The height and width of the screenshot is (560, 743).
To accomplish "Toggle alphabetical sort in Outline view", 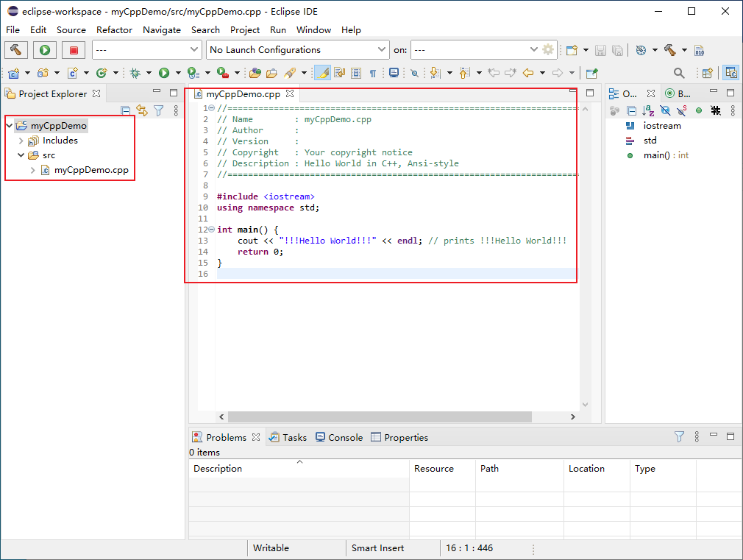I will click(648, 110).
